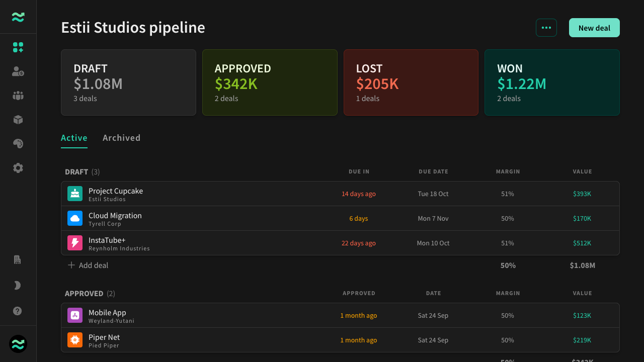The image size is (644, 362).
Task: Click the DUE IN column header
Action: pos(359,171)
